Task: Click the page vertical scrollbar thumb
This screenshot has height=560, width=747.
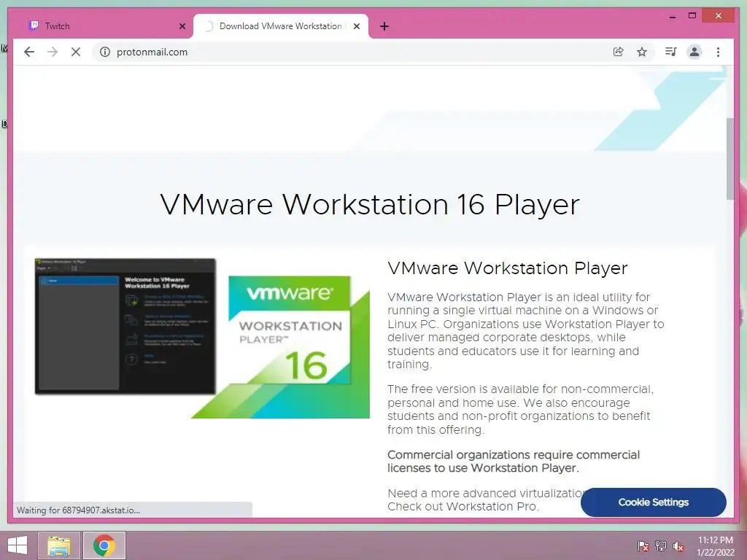Action: (729, 158)
